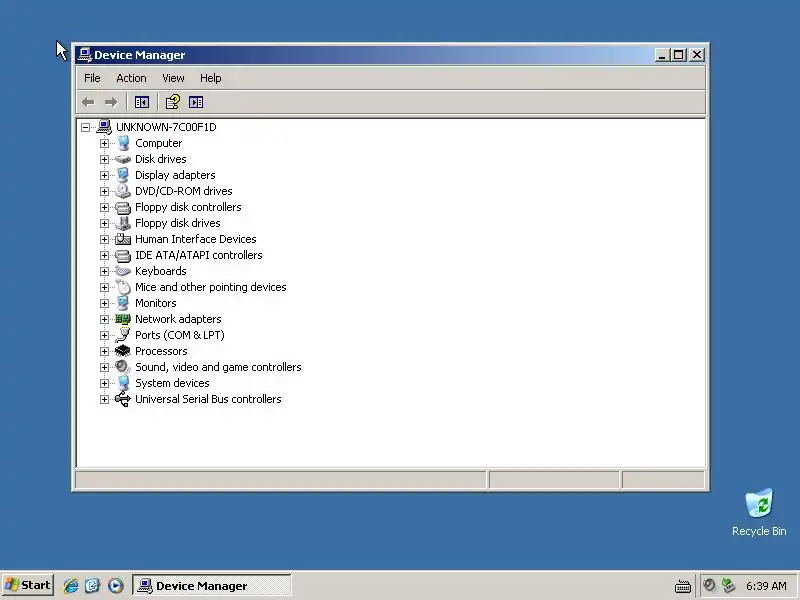Viewport: 800px width, 600px height.
Task: Expand the Disk drives node
Action: tap(105, 160)
